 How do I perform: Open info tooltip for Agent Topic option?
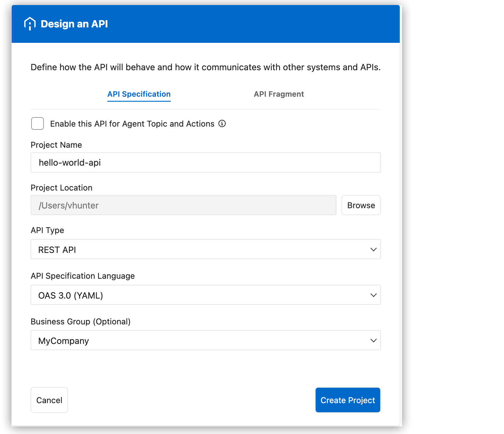(x=222, y=123)
